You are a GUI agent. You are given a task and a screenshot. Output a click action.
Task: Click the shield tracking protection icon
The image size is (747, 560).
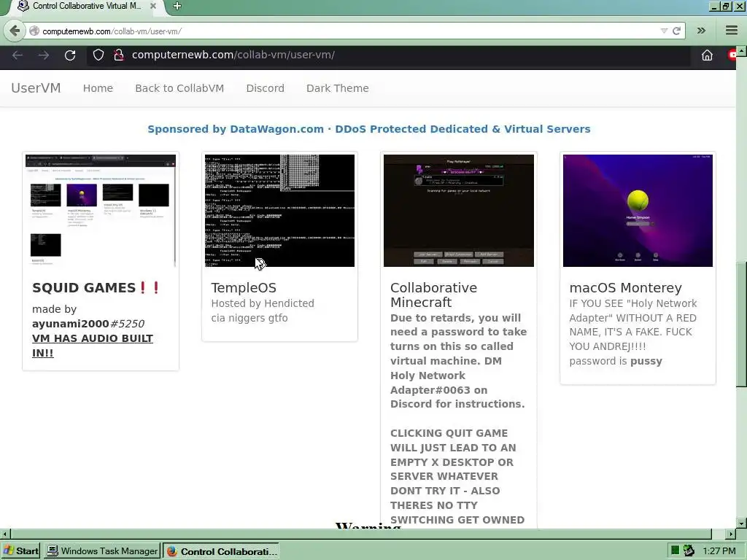point(98,55)
